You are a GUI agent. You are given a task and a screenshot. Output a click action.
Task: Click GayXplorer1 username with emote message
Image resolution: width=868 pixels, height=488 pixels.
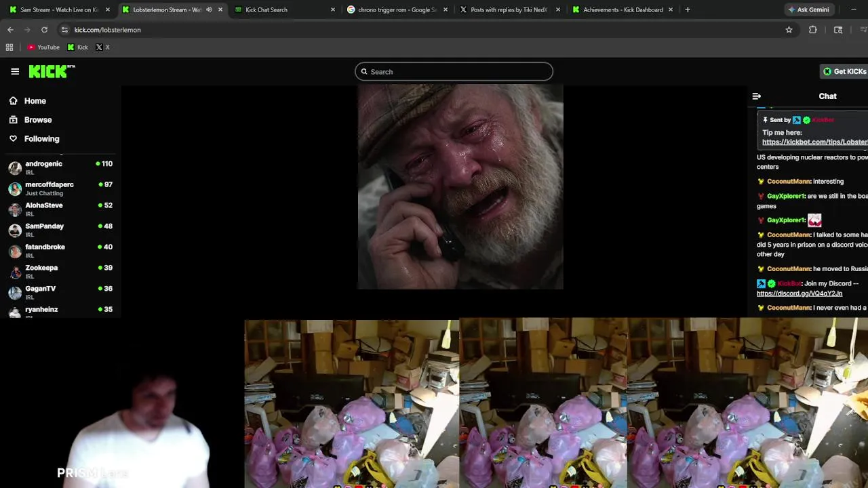pyautogui.click(x=786, y=220)
